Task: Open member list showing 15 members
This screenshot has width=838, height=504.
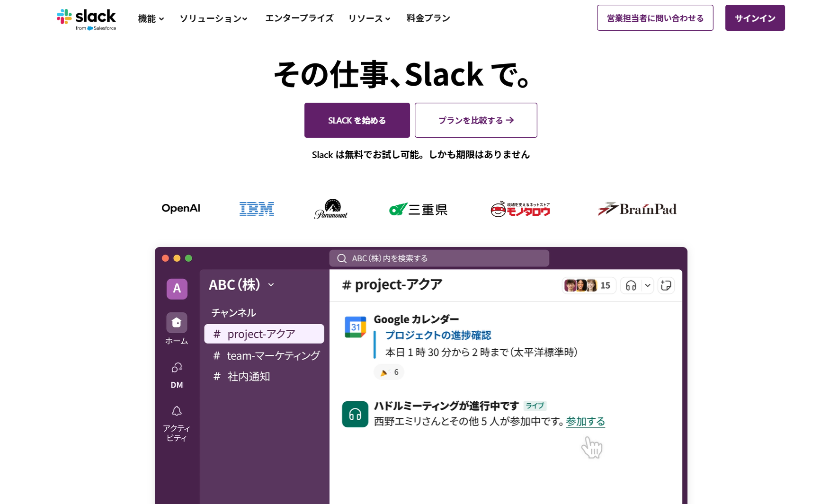Action: [588, 285]
